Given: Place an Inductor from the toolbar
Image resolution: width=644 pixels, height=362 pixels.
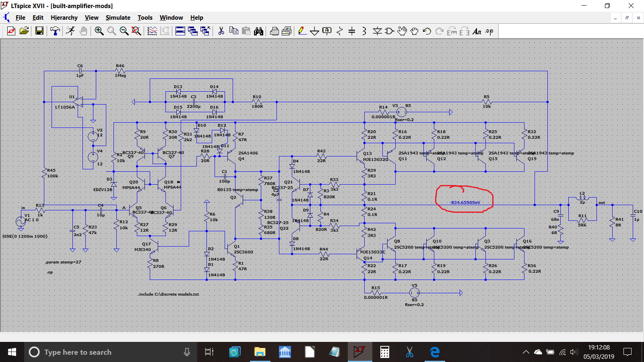Looking at the screenshot, I should [364, 31].
